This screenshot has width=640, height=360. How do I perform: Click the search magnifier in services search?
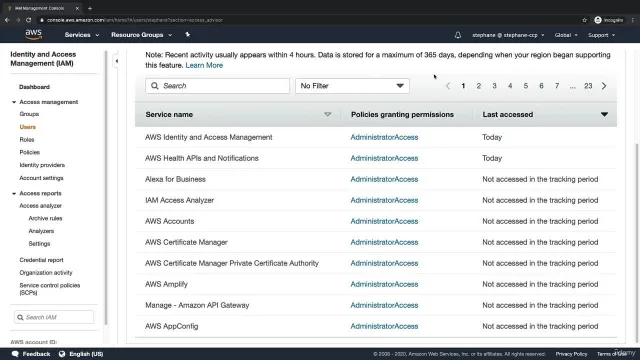(155, 86)
